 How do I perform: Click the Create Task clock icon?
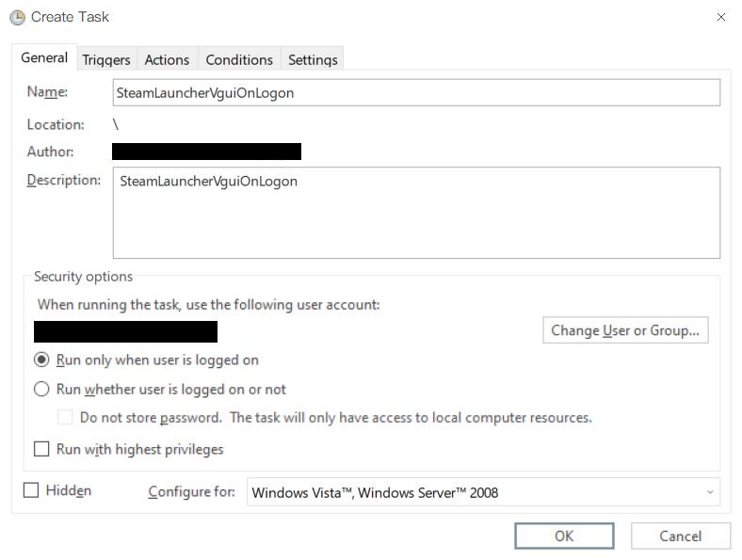click(x=18, y=18)
